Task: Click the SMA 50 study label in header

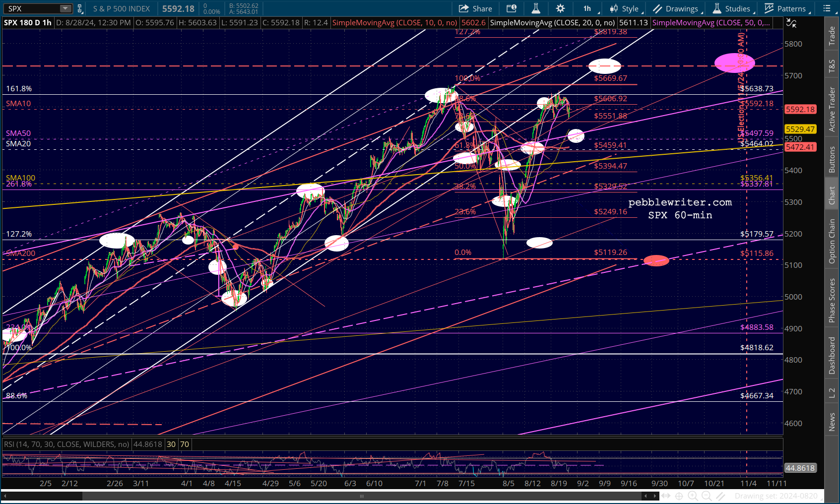Action: click(x=711, y=23)
